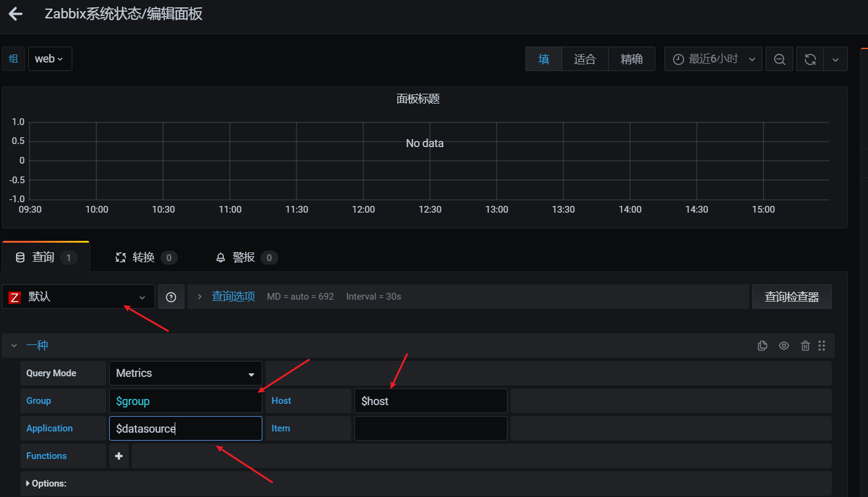This screenshot has width=868, height=497.
Task: Click the 一种 query name
Action: pos(37,346)
